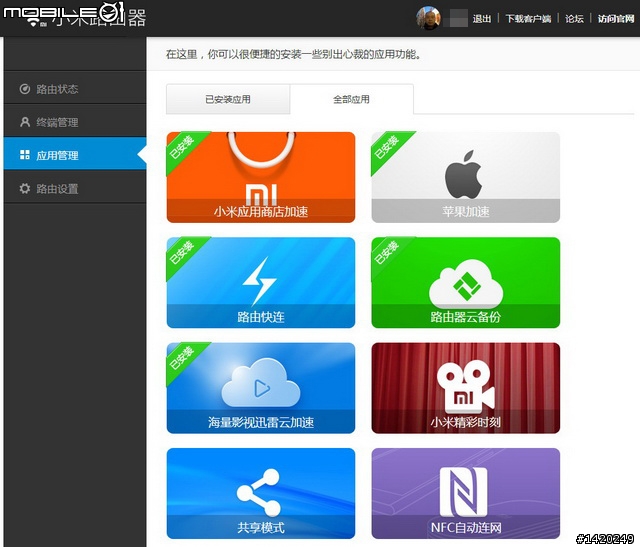Open the 路由器云备份 app tile
Screen dimensions: 640x547
pyautogui.click(x=466, y=282)
